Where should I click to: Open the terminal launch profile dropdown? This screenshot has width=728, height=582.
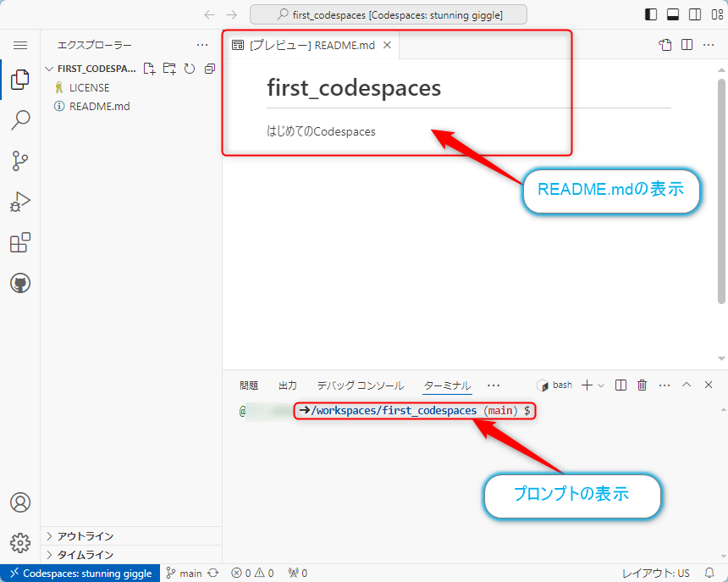[601, 385]
